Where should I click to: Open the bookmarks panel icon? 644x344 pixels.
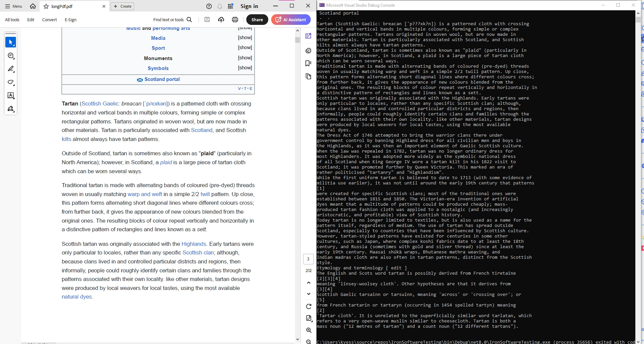coord(308,63)
